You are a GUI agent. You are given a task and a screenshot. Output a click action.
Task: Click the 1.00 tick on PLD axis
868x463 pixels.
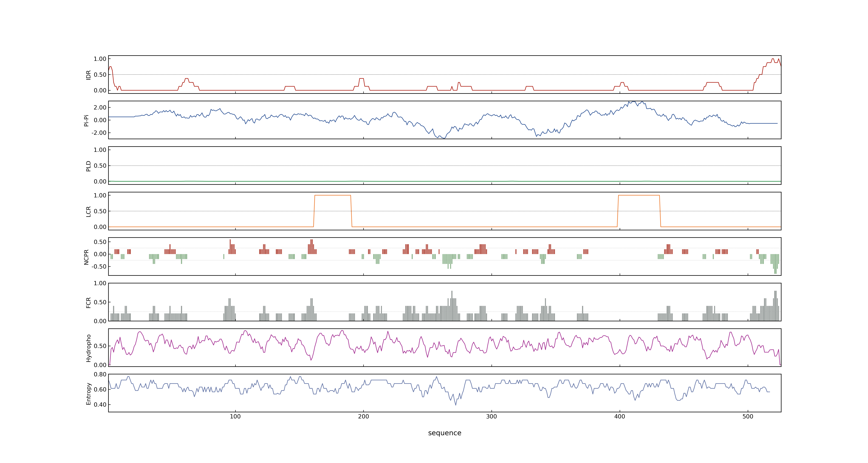point(100,150)
